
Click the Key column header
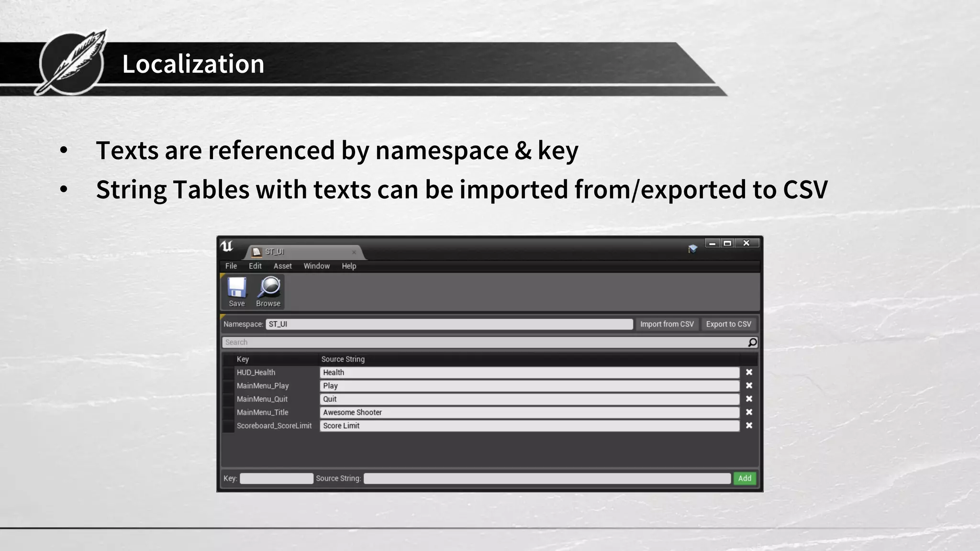(x=243, y=359)
